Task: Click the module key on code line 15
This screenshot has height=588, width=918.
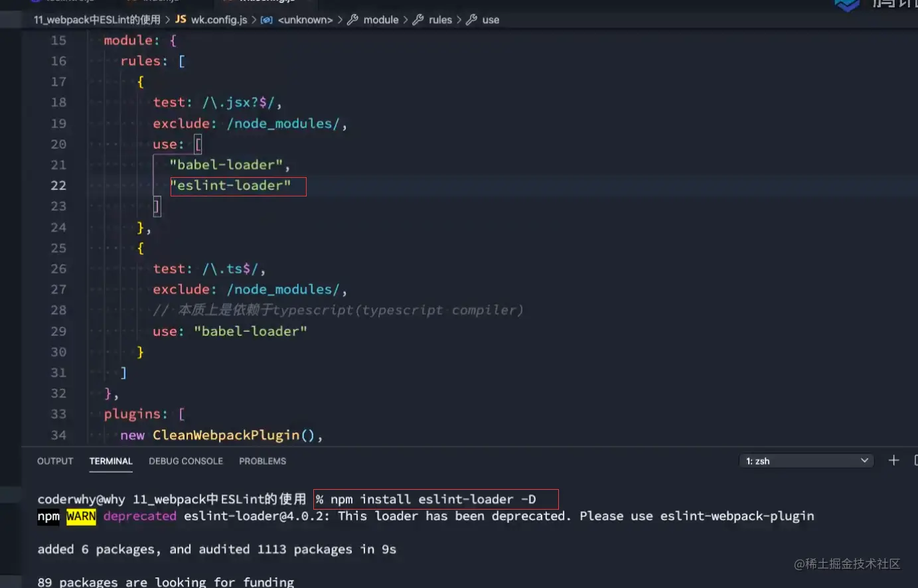Action: (127, 40)
